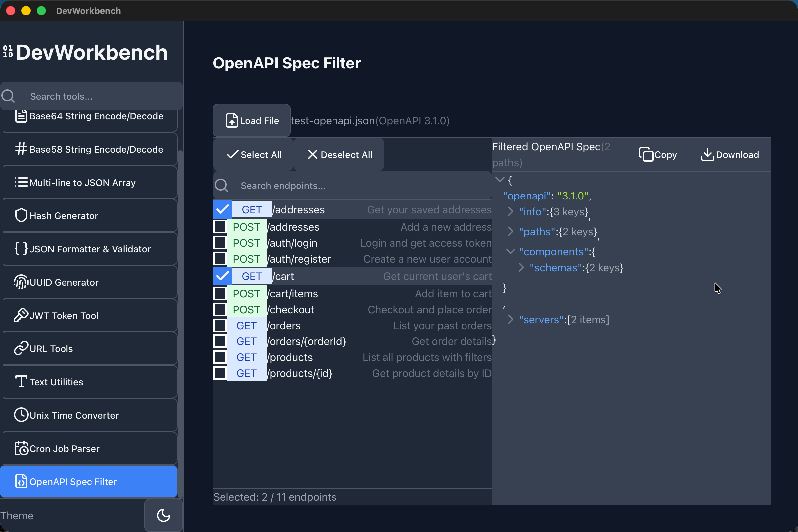Screen dimensions: 798x532
Task: Enable the POST /auth/login endpoint checkbox
Action: pos(220,243)
